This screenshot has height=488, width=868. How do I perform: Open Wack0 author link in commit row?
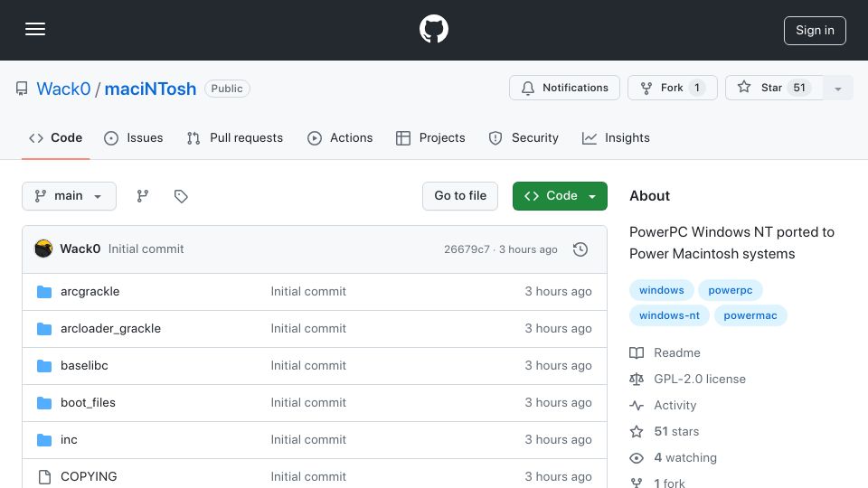point(80,249)
